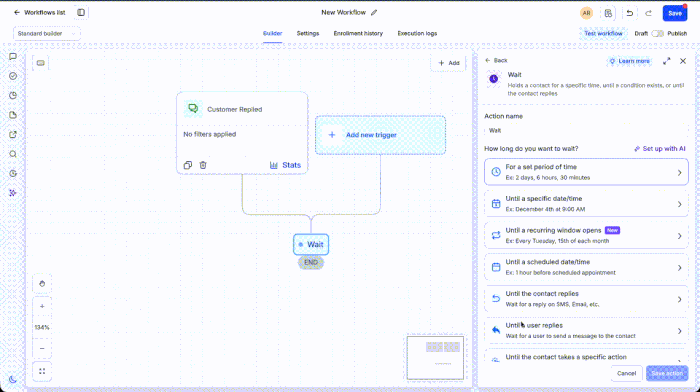
Task: Cancel the Wait action
Action: (x=626, y=373)
